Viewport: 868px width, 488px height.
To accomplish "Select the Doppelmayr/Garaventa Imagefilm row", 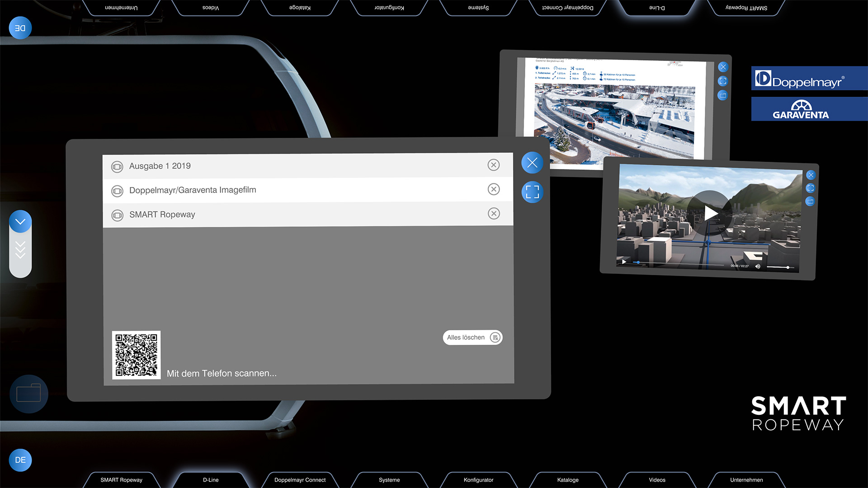I will 307,190.
